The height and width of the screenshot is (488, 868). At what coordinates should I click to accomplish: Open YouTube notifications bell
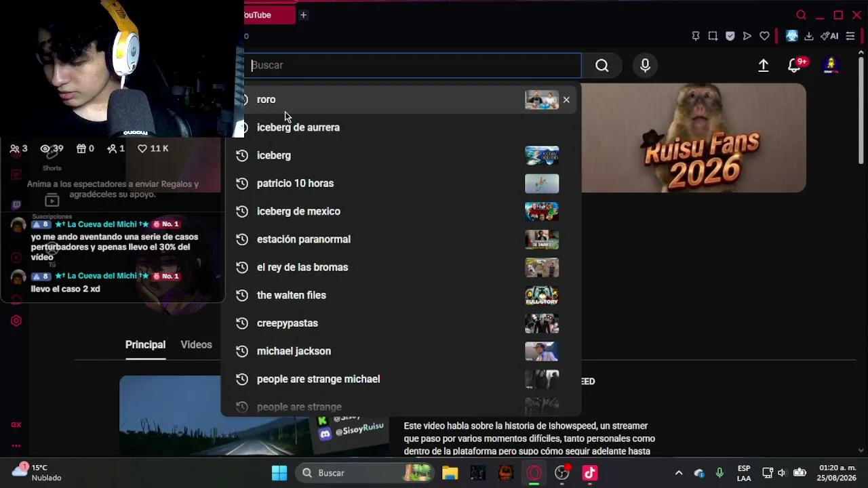[x=794, y=65]
